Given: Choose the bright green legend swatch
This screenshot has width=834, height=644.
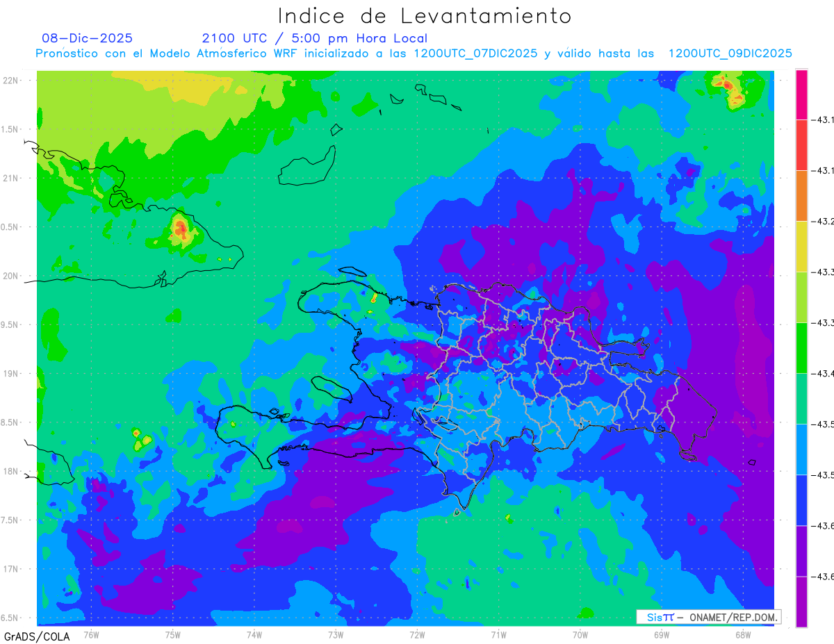Looking at the screenshot, I should 801,348.
